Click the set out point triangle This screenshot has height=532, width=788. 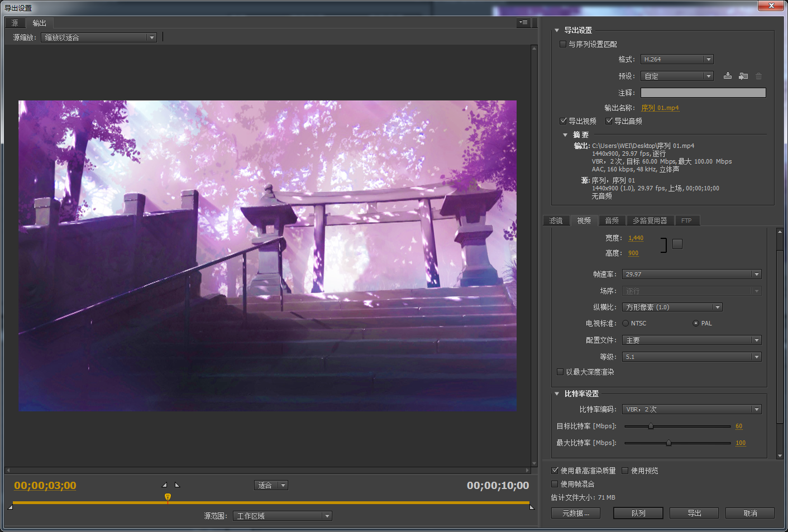click(177, 485)
